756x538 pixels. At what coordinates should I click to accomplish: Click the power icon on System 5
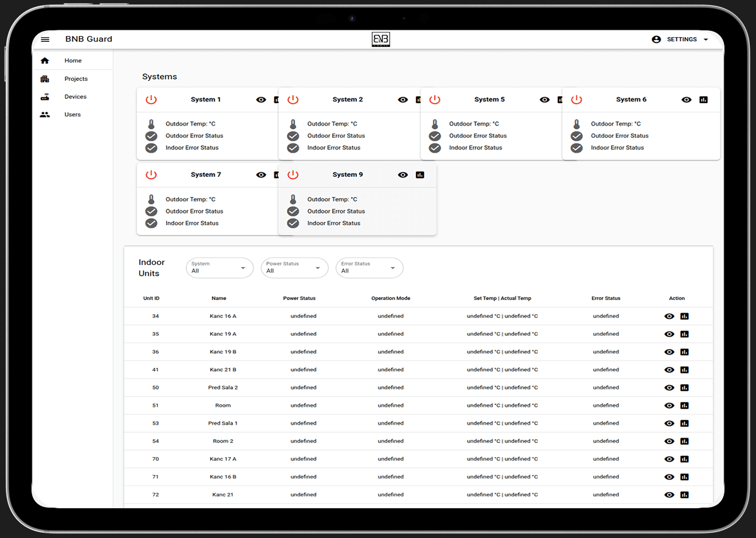(435, 100)
